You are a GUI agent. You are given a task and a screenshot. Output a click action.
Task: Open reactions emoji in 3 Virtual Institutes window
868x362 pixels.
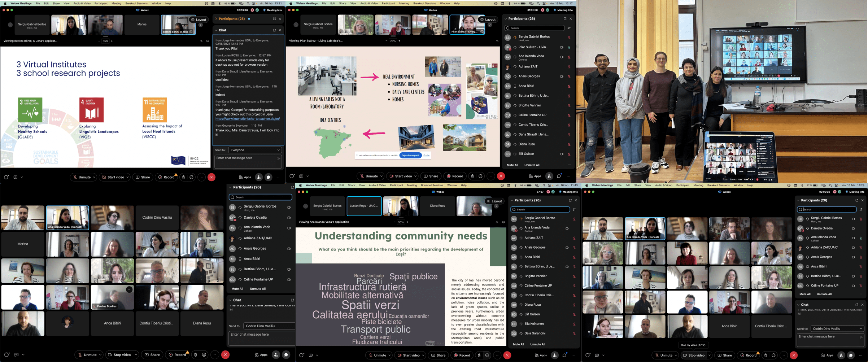click(192, 177)
